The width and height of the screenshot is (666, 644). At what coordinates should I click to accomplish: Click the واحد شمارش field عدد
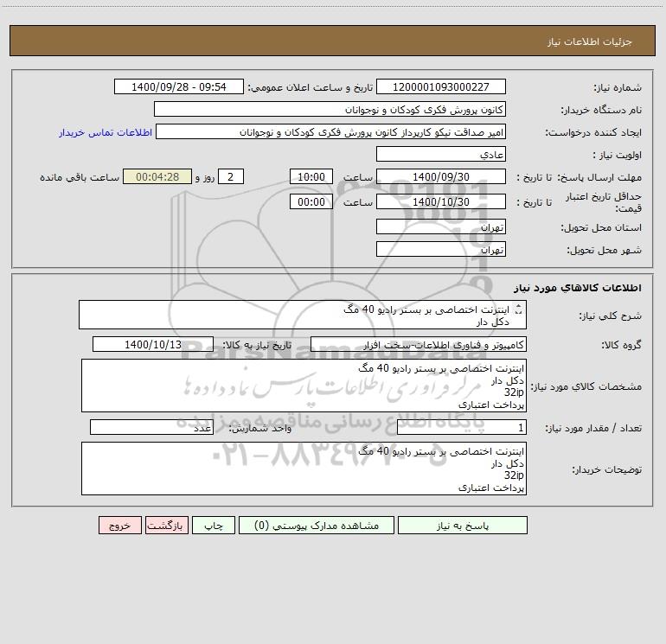[x=151, y=427]
